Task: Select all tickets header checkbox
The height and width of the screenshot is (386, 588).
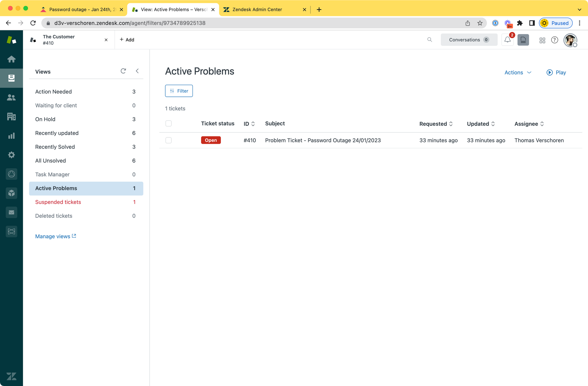Action: pyautogui.click(x=168, y=124)
